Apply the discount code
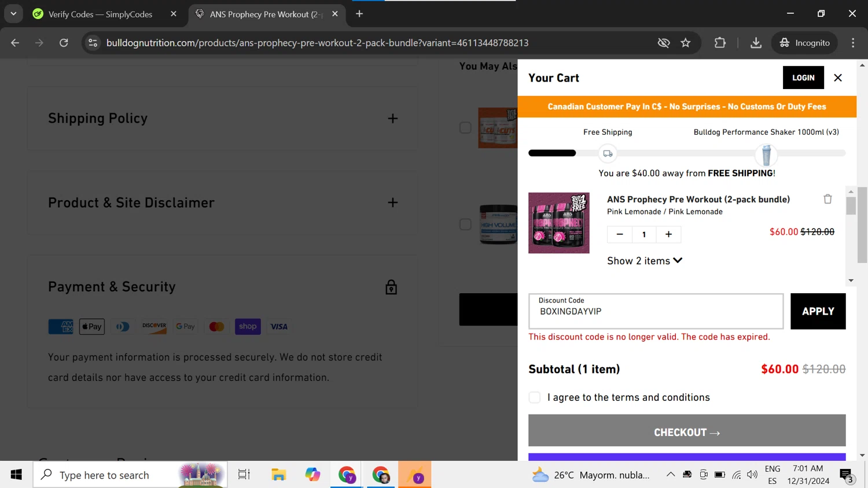868x488 pixels. pyautogui.click(x=818, y=311)
